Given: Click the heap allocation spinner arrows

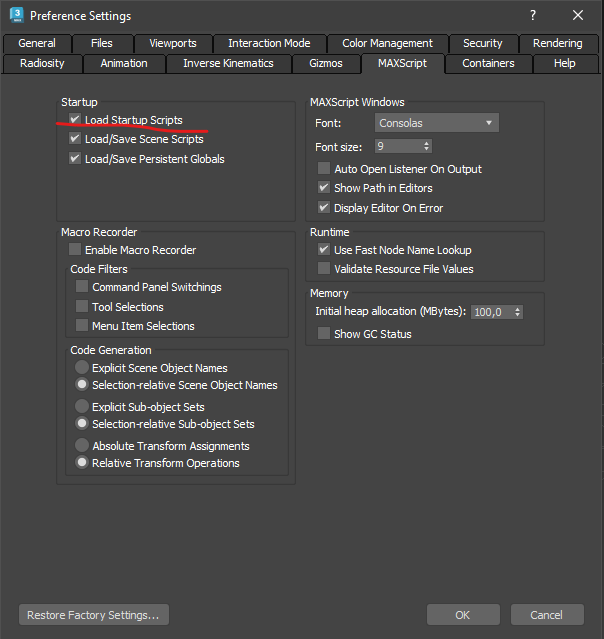Looking at the screenshot, I should coord(517,312).
